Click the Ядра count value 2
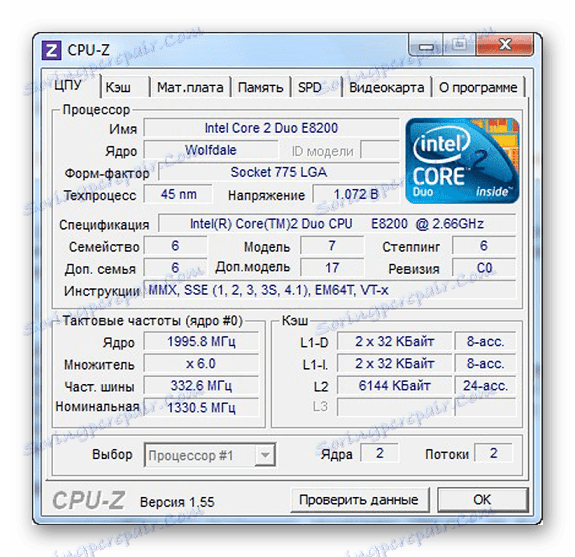This screenshot has height=557, width=575. 380,453
